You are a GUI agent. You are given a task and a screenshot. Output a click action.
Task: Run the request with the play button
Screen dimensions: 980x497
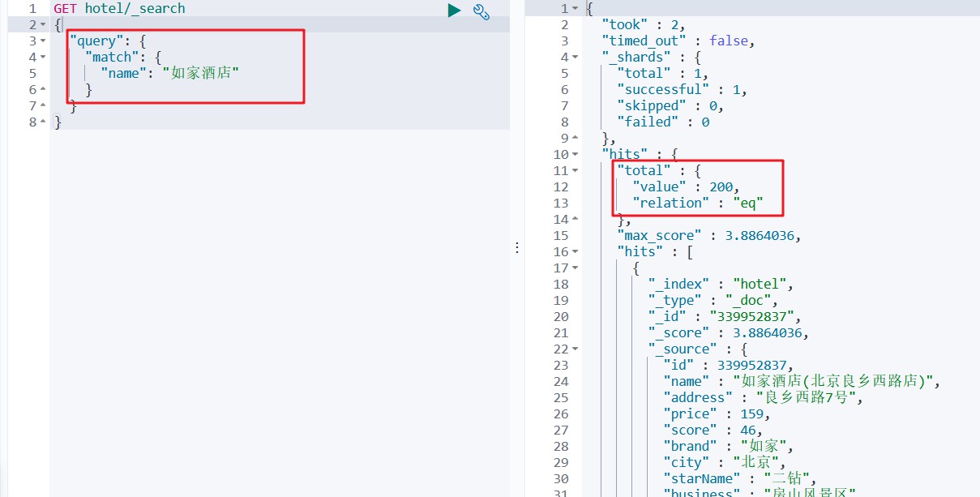click(x=454, y=11)
